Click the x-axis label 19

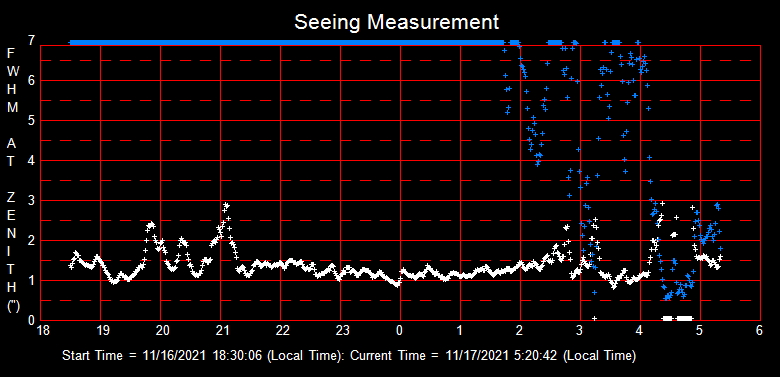[102, 331]
